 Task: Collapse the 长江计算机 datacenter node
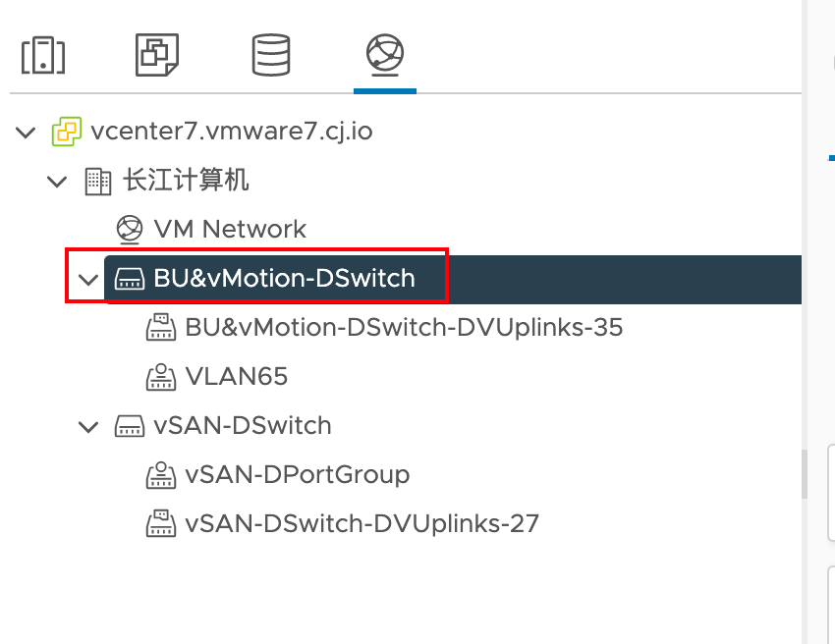click(x=58, y=181)
